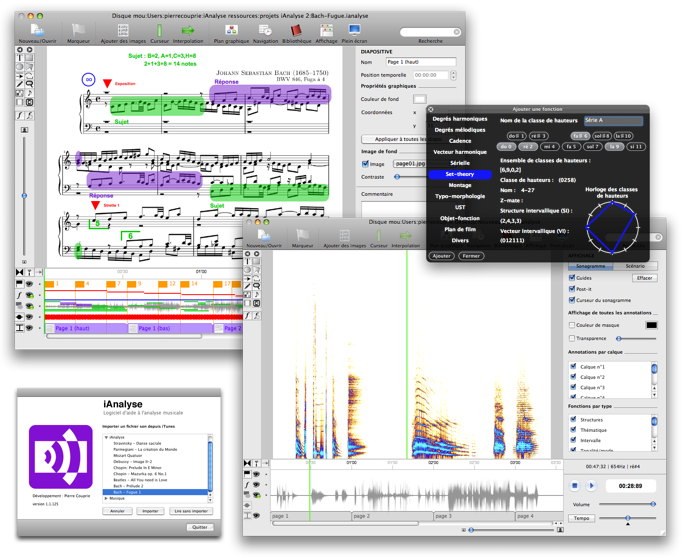Image resolution: width=685 pixels, height=558 pixels.
Task: Collapse the iAnalyse disclosure triangle in import list
Action: coord(106,437)
